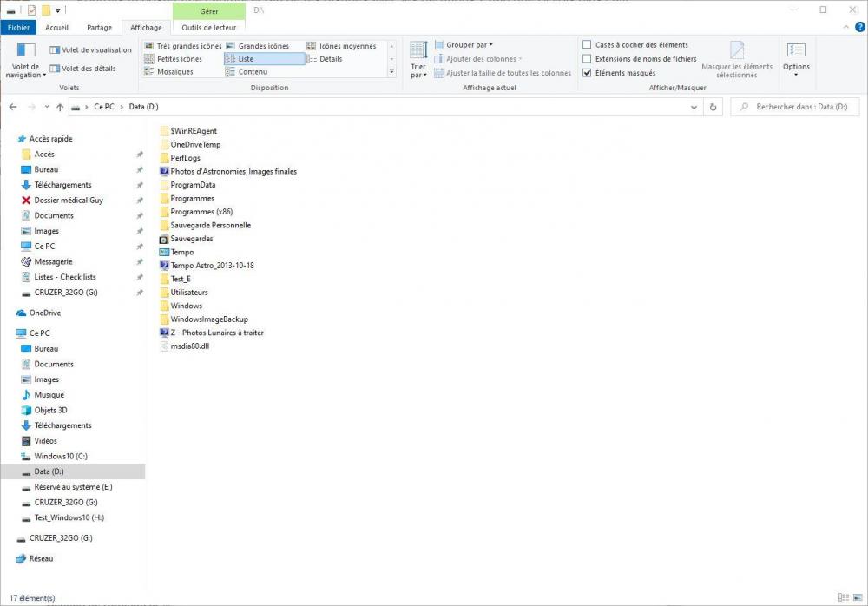
Task: Open the Volet de navigation pane button
Action: 25,60
